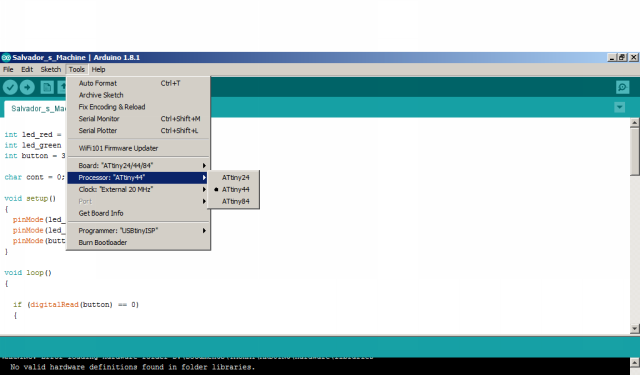Open the Edit menu
640x375 pixels.
[x=27, y=69]
